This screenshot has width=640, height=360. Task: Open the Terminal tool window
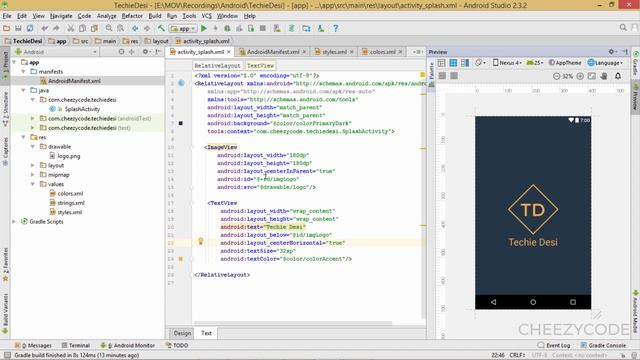pyautogui.click(x=76, y=345)
